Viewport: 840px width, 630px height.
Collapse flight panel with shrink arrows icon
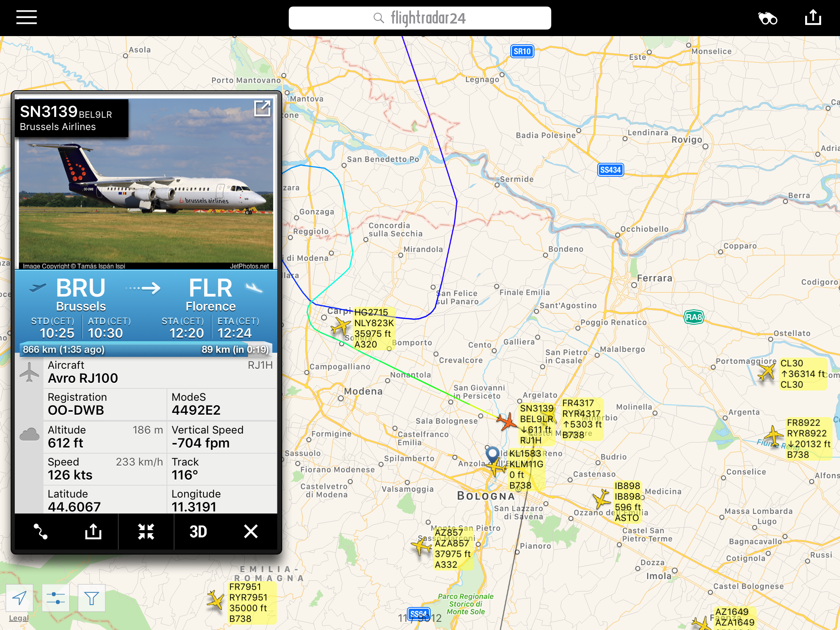click(x=146, y=532)
